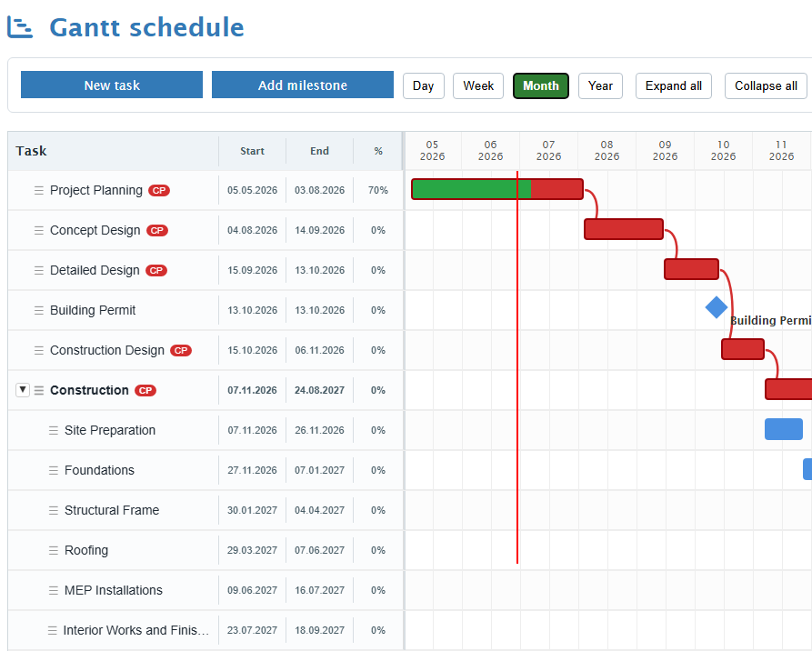Click the drag handle for Interior Works
The width and height of the screenshot is (812, 651).
[x=53, y=630]
